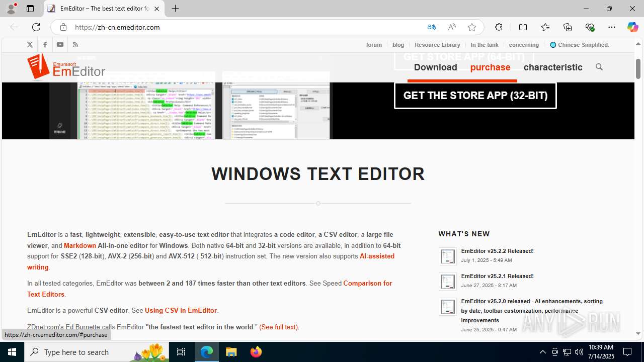644x362 pixels.
Task: Launch Firefox from the taskbar
Action: (256, 352)
